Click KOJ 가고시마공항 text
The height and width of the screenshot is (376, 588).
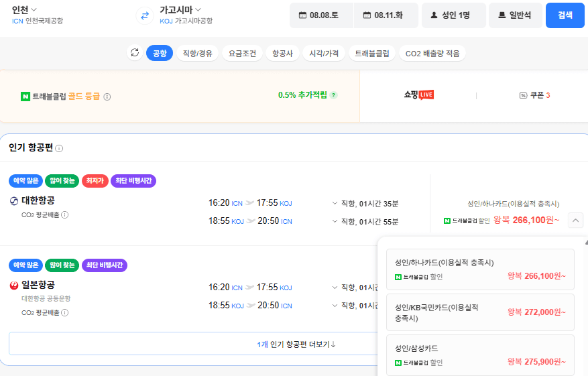tap(186, 21)
